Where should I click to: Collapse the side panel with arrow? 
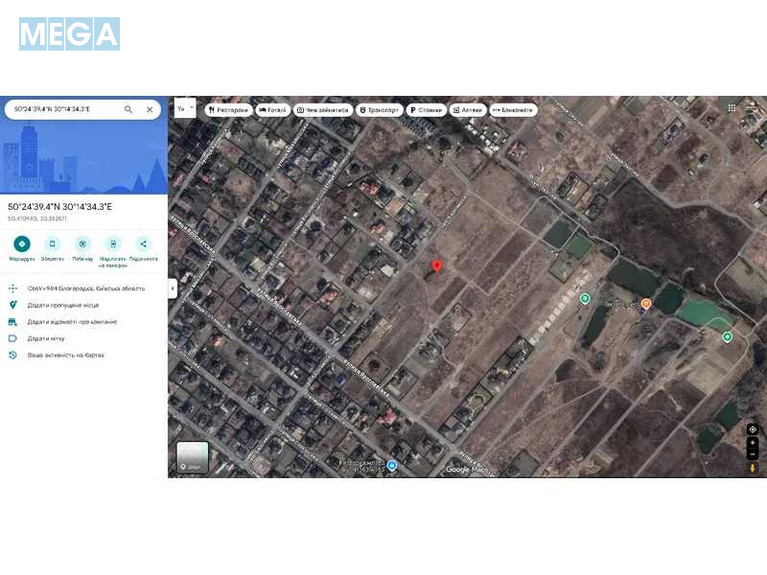[x=172, y=288]
